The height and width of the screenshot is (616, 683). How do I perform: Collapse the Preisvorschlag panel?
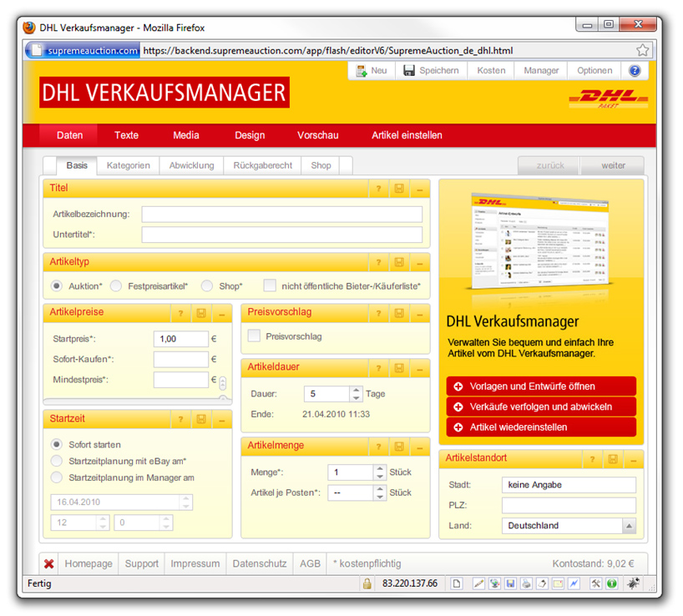click(x=420, y=313)
